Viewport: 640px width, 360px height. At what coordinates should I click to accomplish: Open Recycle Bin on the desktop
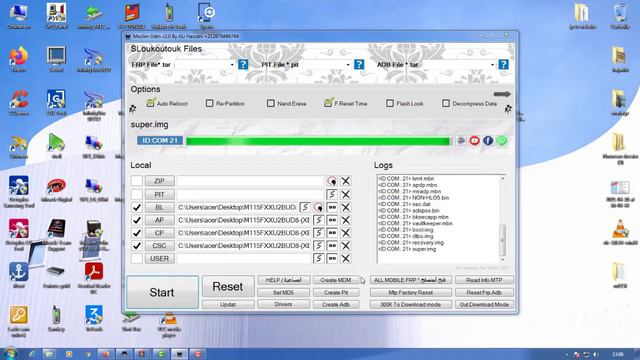tap(620, 17)
